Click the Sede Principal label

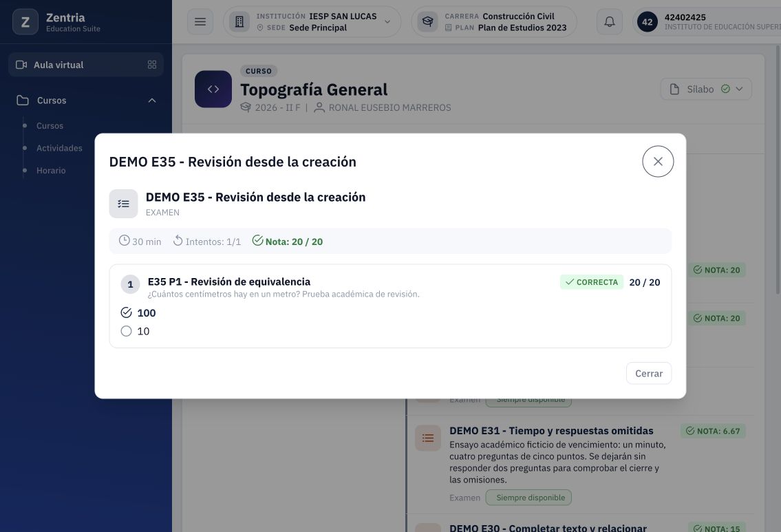(318, 28)
